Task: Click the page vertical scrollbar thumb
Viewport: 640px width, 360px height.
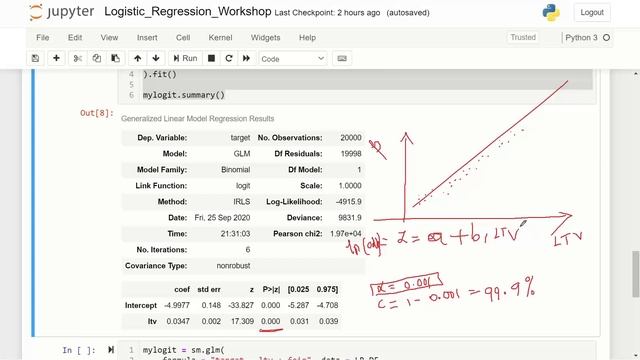Action: click(x=636, y=274)
